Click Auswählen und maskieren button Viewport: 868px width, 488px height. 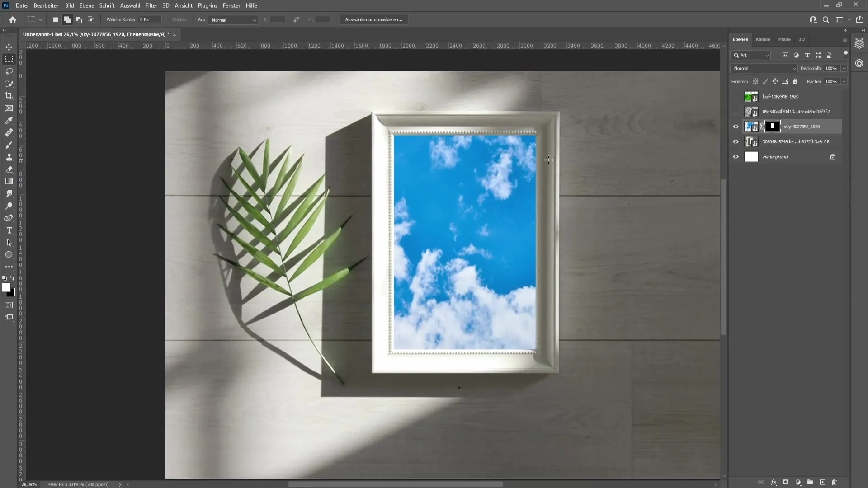click(x=374, y=19)
